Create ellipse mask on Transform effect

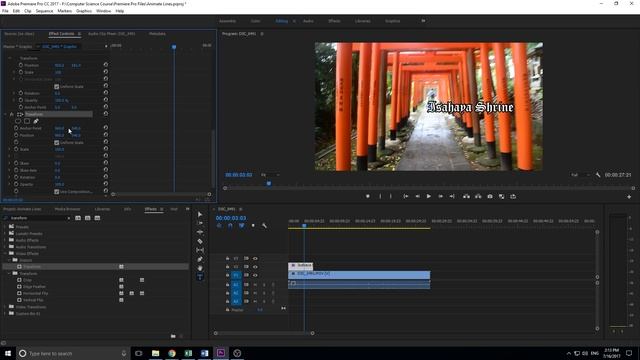point(18,121)
